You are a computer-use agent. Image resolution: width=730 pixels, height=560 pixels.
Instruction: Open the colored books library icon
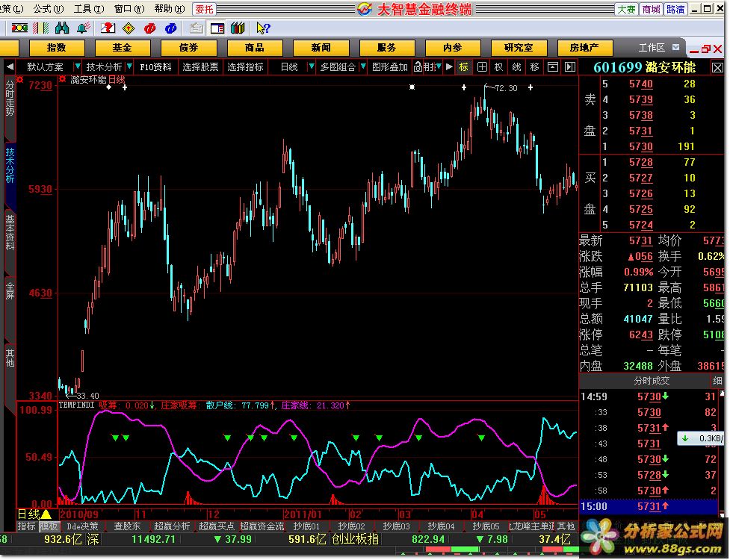[238, 28]
